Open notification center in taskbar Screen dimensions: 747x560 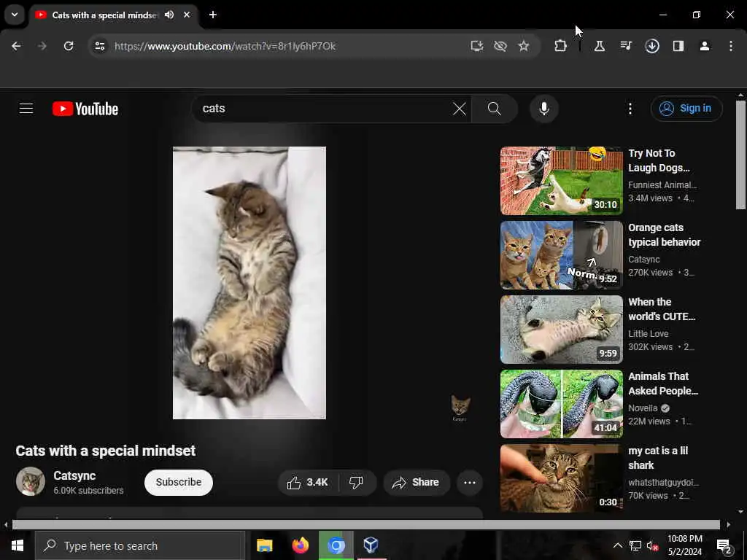pos(724,546)
